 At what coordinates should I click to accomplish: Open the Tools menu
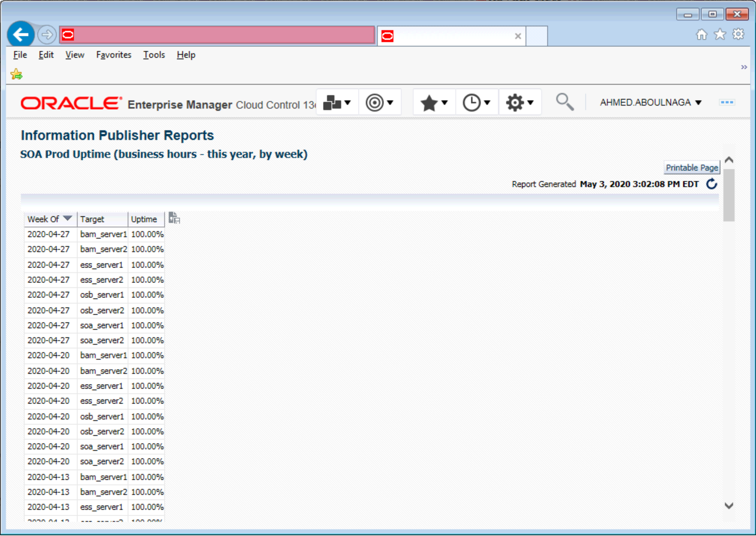(154, 55)
